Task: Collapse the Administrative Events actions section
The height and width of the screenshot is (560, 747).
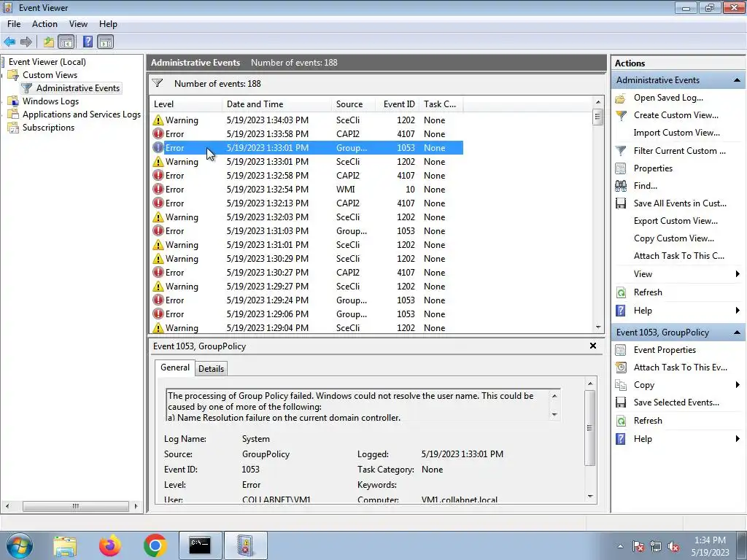Action: tap(737, 80)
